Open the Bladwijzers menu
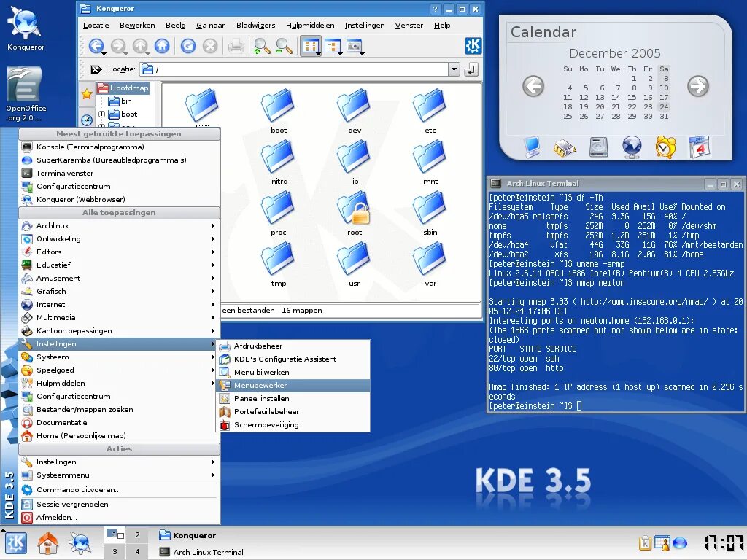This screenshot has width=747, height=560. coord(256,26)
